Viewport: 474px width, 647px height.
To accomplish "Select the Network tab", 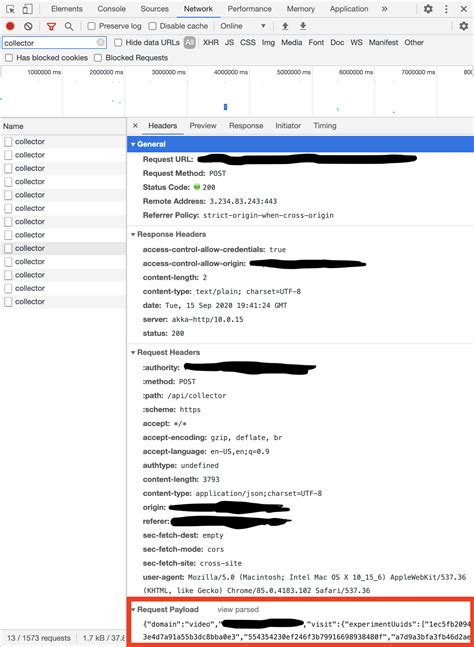I will (198, 9).
